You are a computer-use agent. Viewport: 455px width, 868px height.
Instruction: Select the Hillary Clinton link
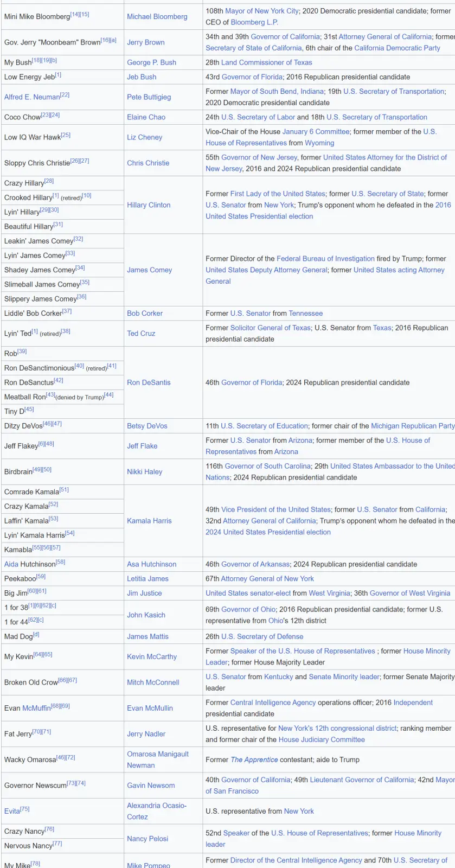(149, 205)
